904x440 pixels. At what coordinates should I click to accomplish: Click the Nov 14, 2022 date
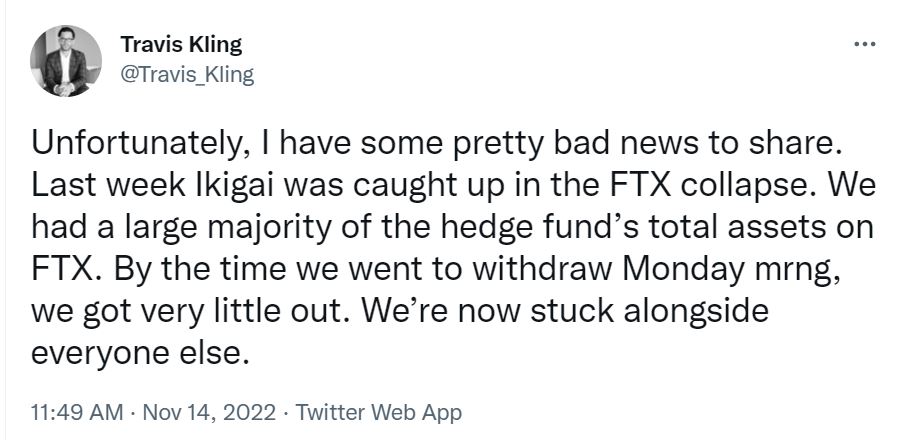[x=209, y=413]
